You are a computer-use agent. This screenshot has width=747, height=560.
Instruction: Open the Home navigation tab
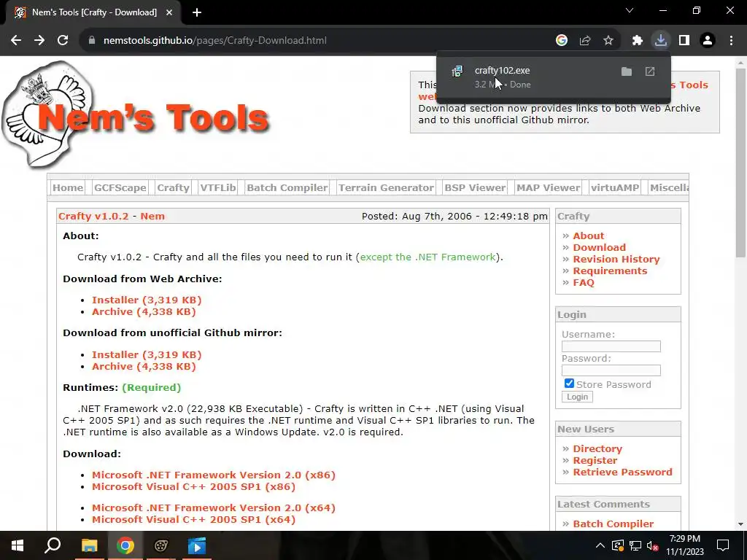(x=68, y=187)
